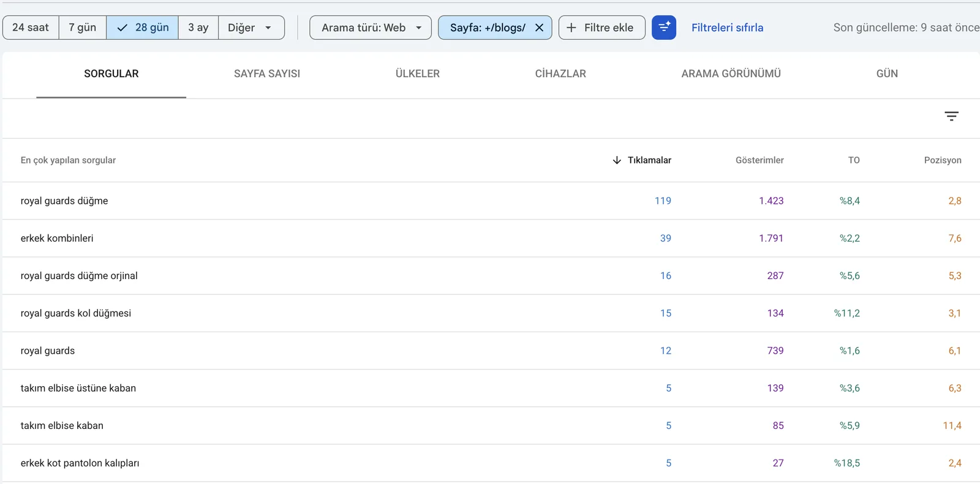The width and height of the screenshot is (980, 484).
Task: Sort by the TO column header
Action: 854,160
